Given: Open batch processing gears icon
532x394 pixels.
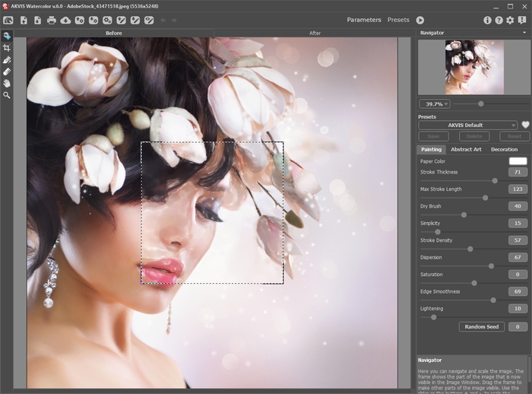Looking at the screenshot, I should coord(107,21).
